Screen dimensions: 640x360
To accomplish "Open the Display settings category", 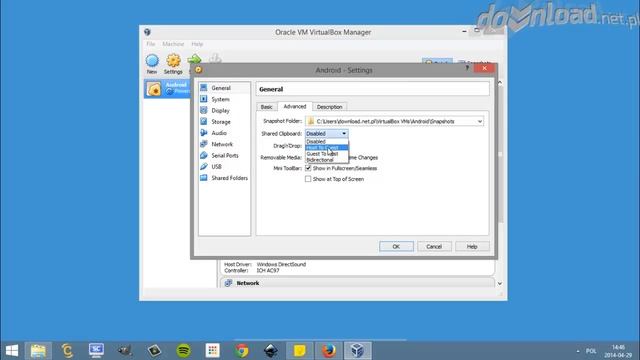I will click(220, 111).
